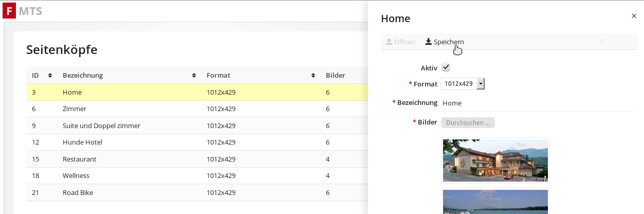Screen dimensions: 644x214
Task: Select the Wellness table row
Action: (x=76, y=176)
